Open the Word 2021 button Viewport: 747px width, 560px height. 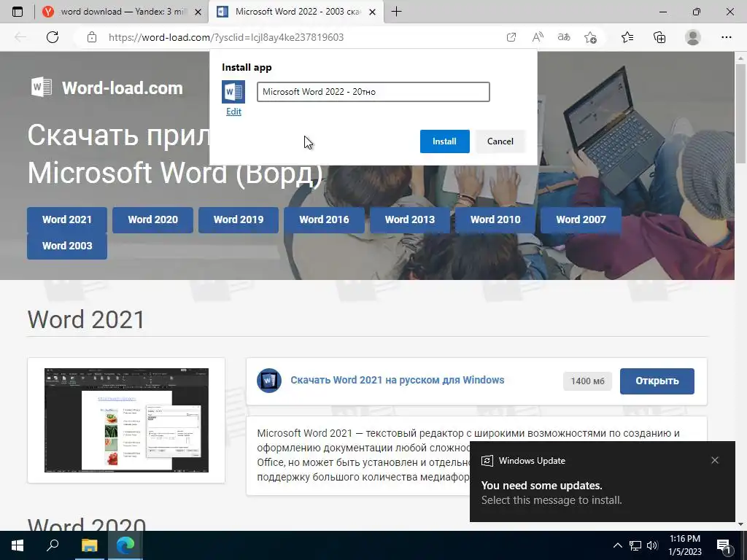pos(66,220)
